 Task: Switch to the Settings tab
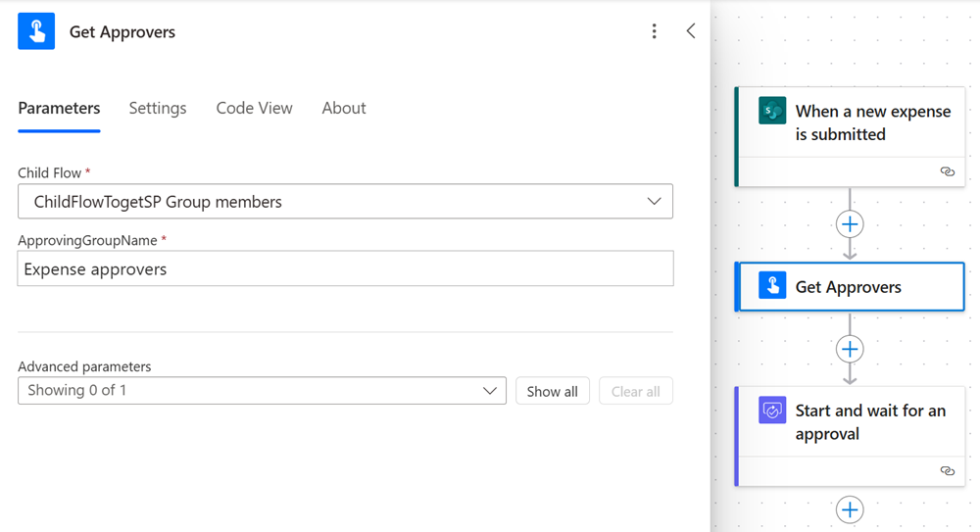[158, 108]
